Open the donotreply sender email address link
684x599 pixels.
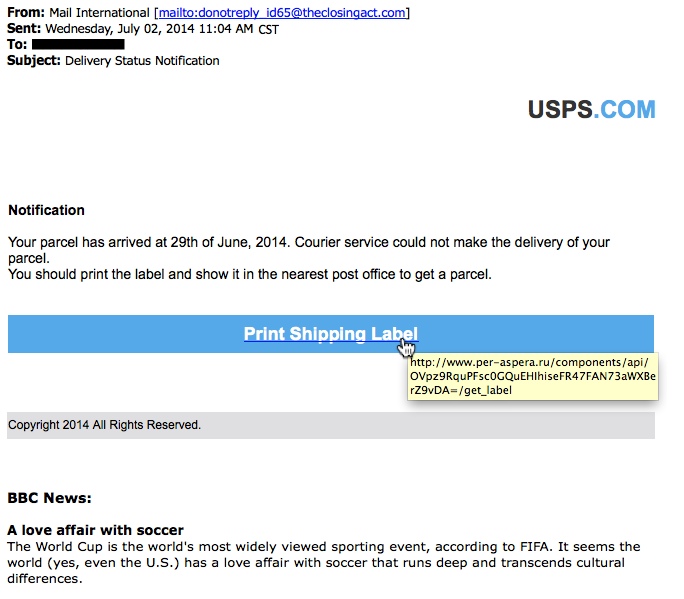(x=281, y=13)
